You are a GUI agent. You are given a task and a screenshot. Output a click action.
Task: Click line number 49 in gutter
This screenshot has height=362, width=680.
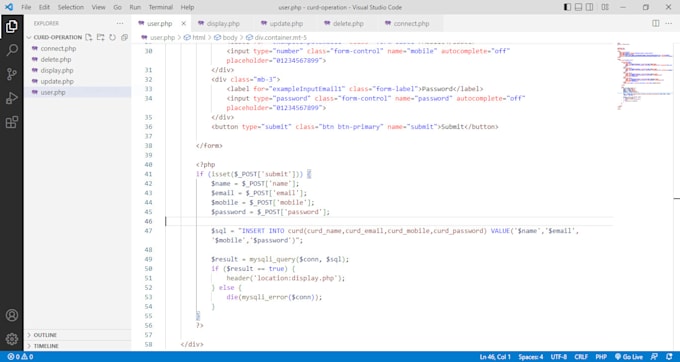coord(148,259)
